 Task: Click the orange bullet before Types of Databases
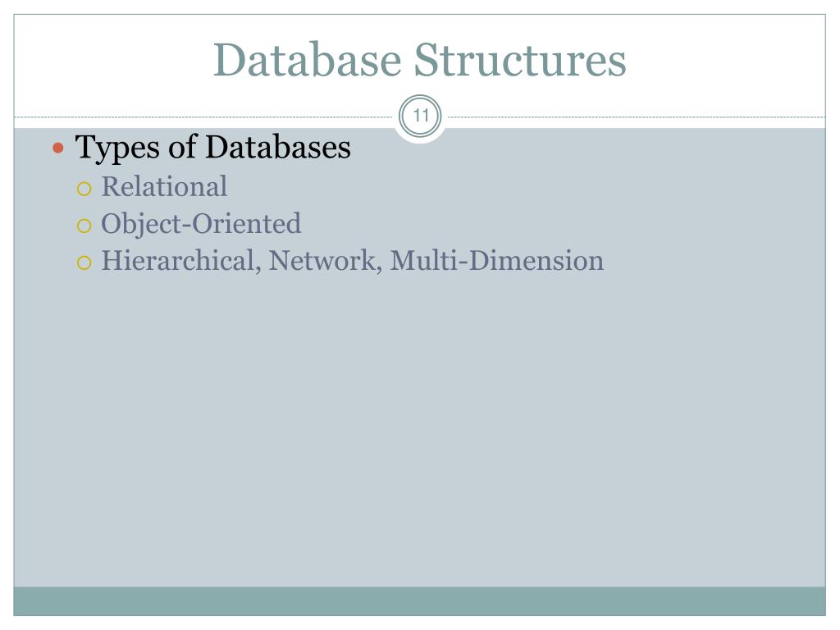pyautogui.click(x=58, y=148)
